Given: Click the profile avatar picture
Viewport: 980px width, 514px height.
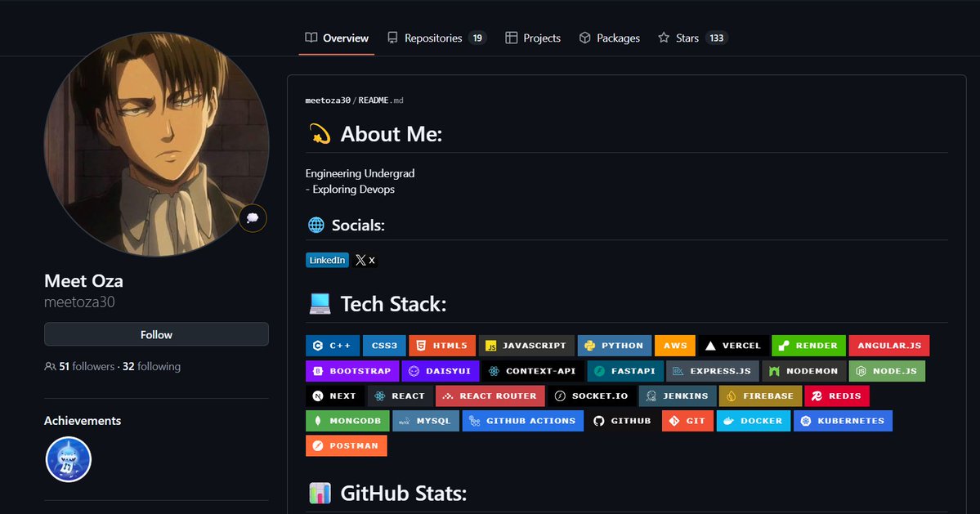Looking at the screenshot, I should point(156,145).
